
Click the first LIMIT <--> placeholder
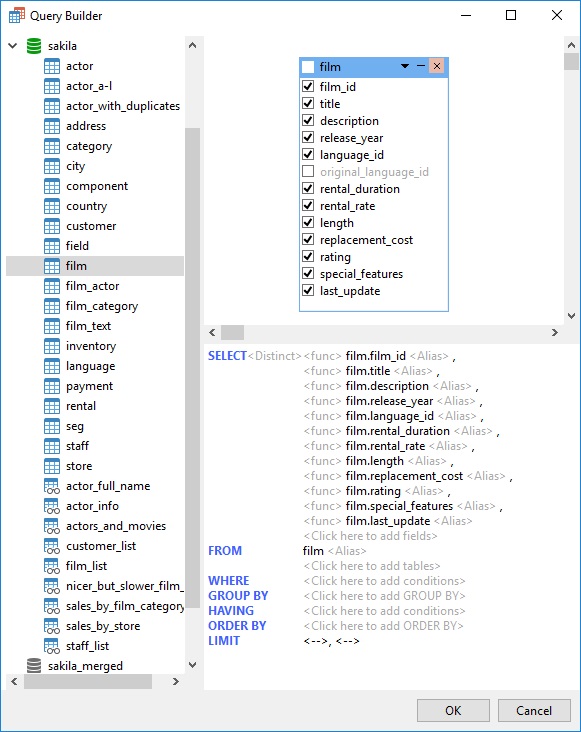pos(315,641)
